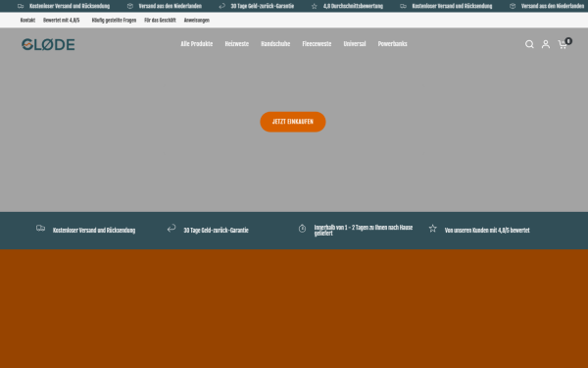
Task: Open the account user icon
Action: pyautogui.click(x=546, y=44)
